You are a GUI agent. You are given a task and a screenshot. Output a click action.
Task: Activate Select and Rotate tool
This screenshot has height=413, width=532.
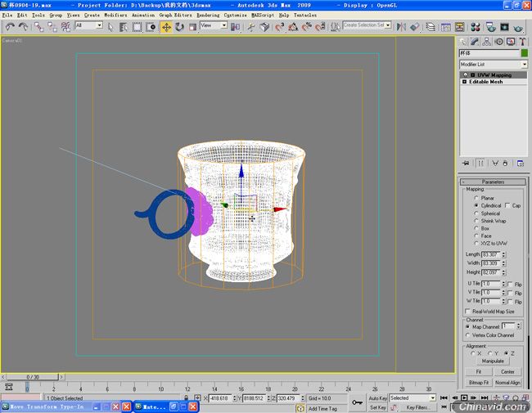point(179,27)
